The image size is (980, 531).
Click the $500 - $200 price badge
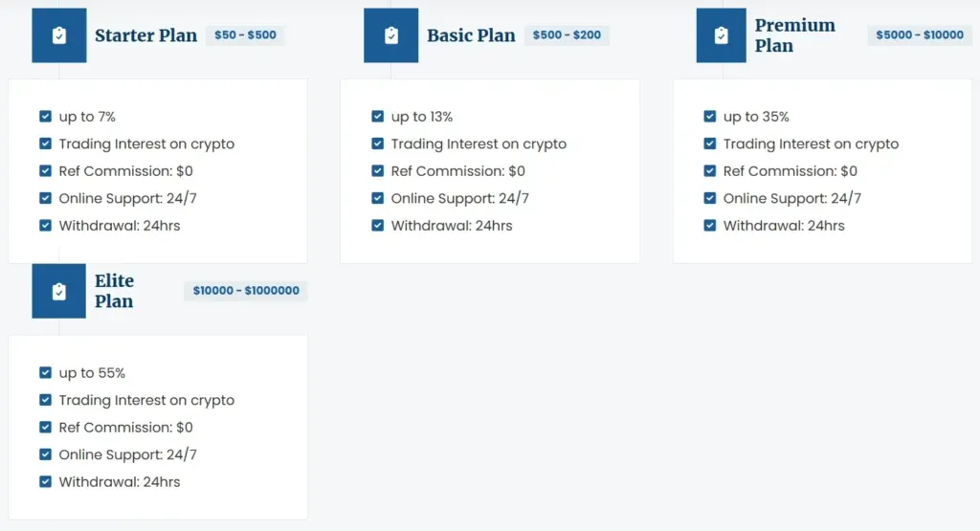point(567,35)
